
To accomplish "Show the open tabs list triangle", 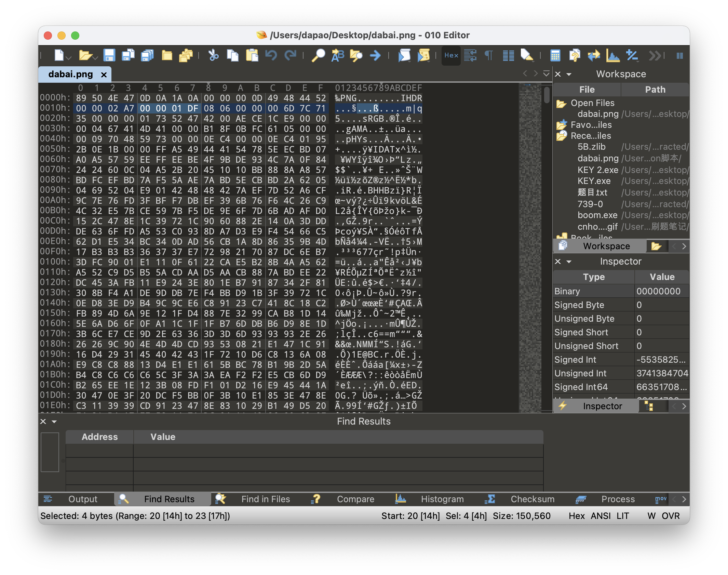I will pyautogui.click(x=547, y=73).
